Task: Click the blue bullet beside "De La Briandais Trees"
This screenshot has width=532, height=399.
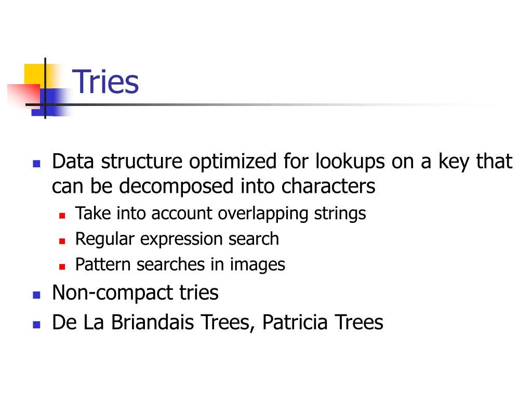Action: [x=37, y=325]
